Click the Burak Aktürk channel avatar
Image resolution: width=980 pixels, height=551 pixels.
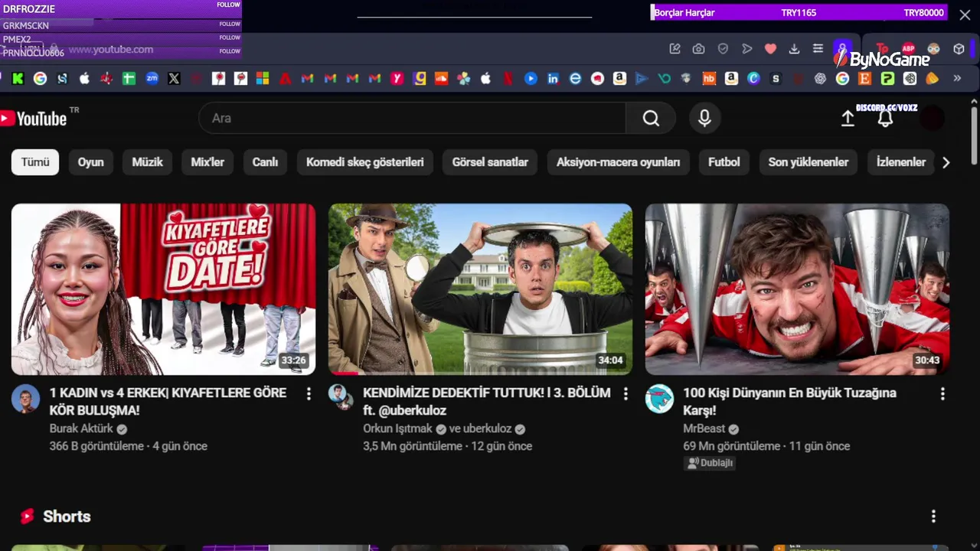point(25,399)
